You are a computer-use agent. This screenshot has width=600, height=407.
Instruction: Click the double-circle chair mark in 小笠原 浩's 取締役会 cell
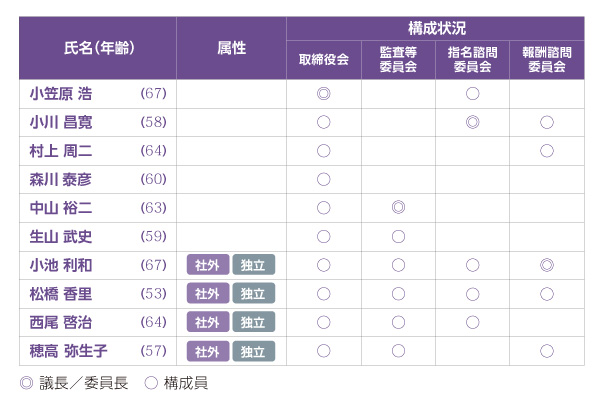[x=323, y=94]
